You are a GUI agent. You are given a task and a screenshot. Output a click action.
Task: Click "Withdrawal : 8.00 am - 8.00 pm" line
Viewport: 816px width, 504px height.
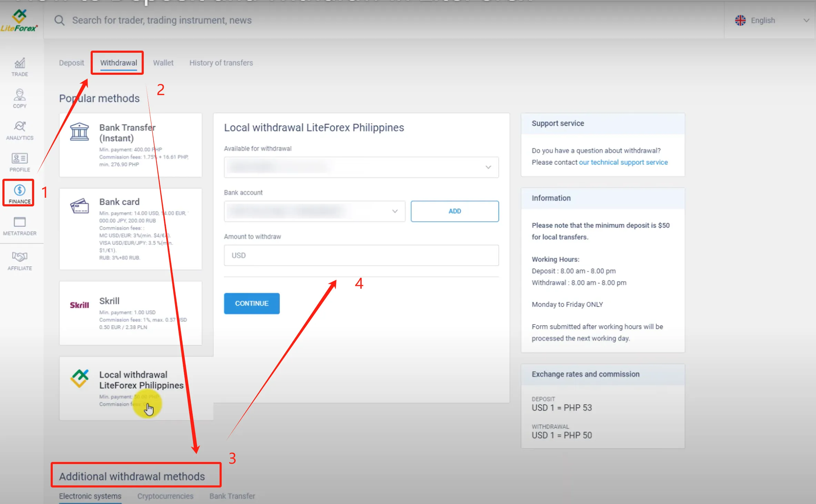579,283
